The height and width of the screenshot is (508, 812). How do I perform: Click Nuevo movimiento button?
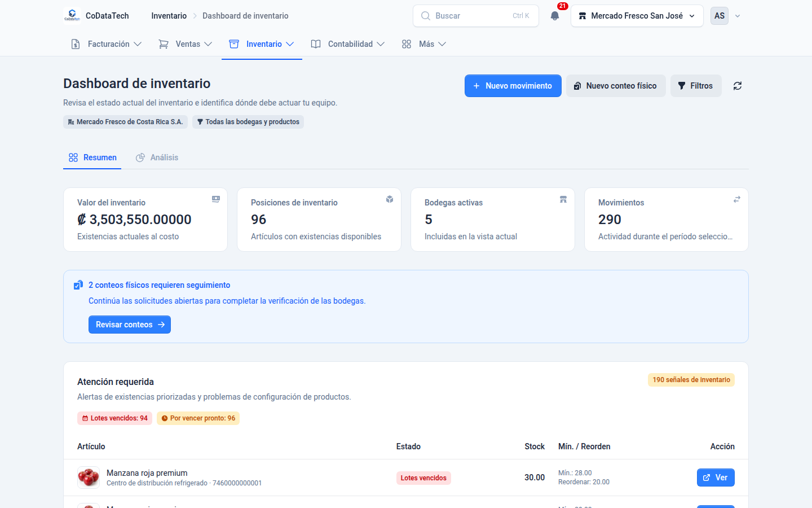pyautogui.click(x=513, y=86)
